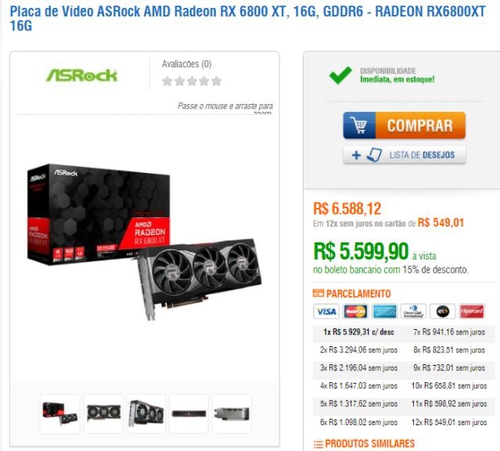Select the Visa card icon

(326, 312)
